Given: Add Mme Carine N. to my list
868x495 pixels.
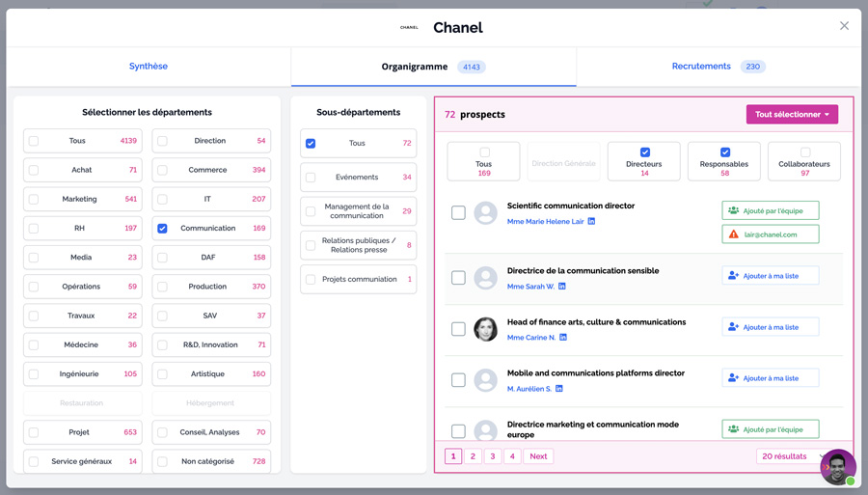Looking at the screenshot, I should coord(771,327).
